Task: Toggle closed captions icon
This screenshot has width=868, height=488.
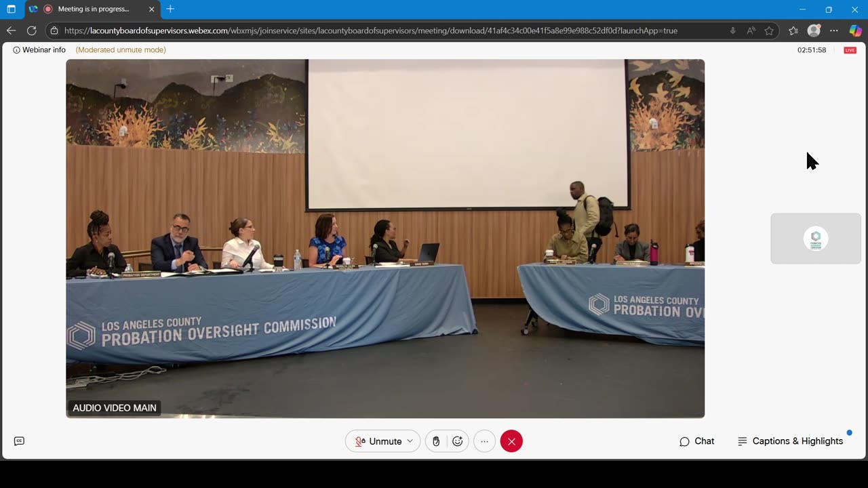Action: (19, 441)
